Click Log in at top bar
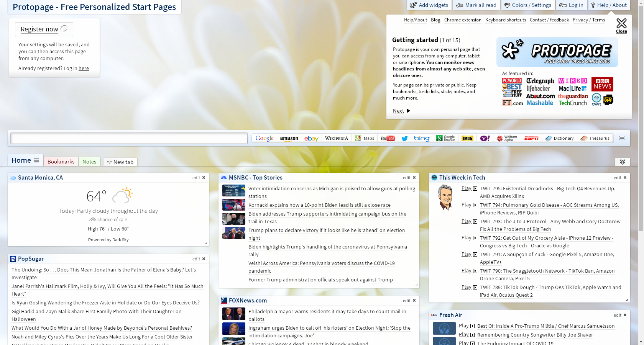Screen dimensions: 644x345 click(571, 5)
